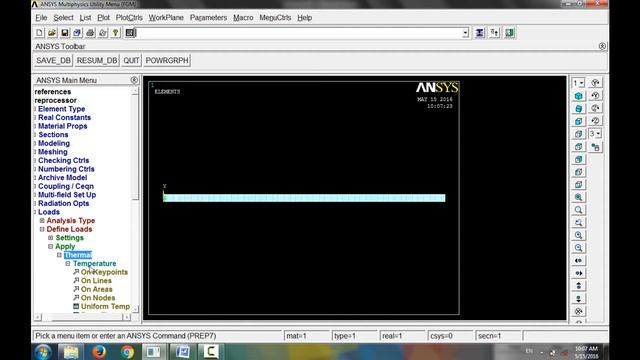Open the WorkPlane menu
Viewport: 640px width, 360px height.
[x=166, y=18]
